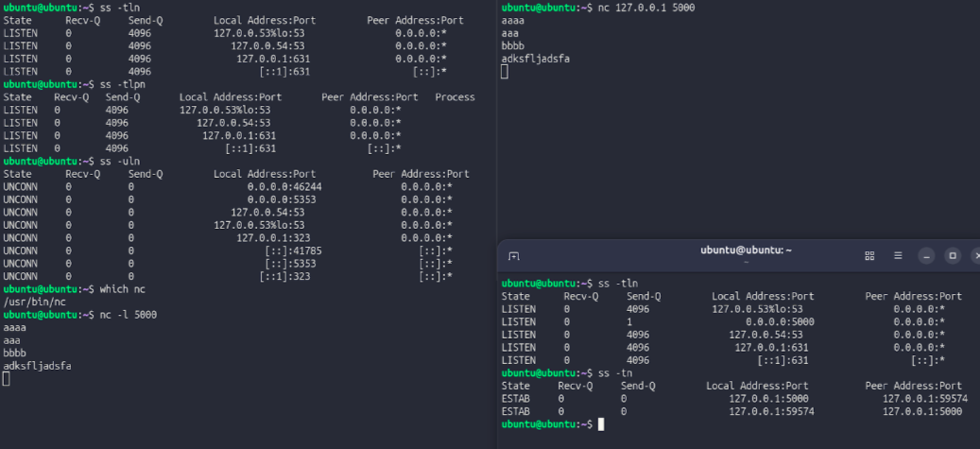Click UNCONN in the 0.0.0.0:46244 row
Screen dimensions: 980x449
pos(20,187)
